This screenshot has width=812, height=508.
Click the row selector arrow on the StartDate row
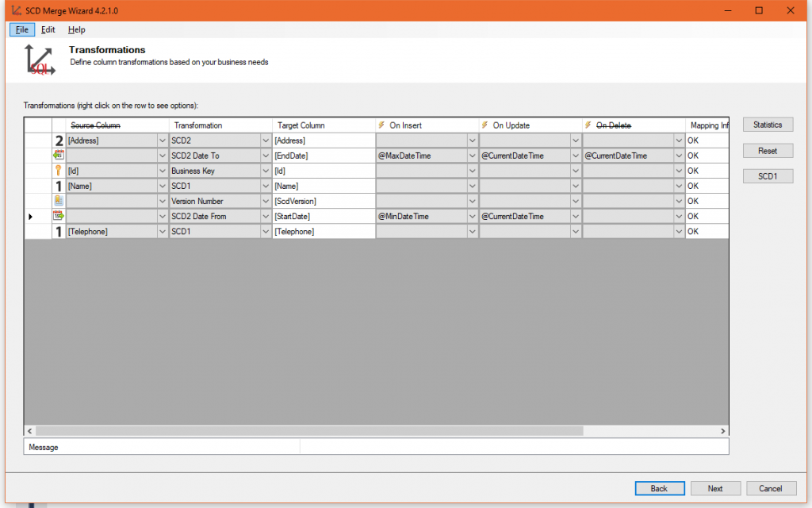tap(29, 215)
